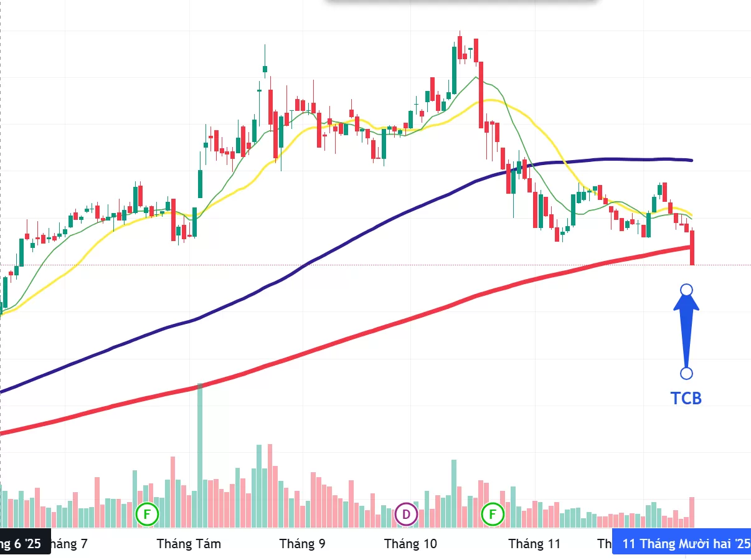Click the purple D dividend marker
751x560 pixels.
[406, 515]
